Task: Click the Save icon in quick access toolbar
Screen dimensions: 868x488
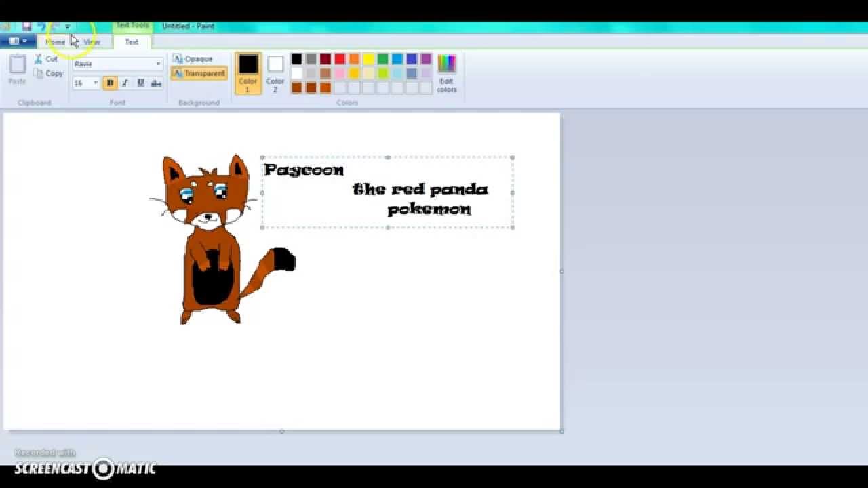Action: point(26,26)
